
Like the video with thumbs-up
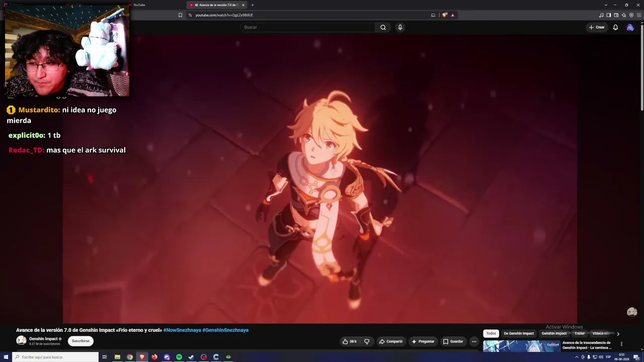(350, 341)
